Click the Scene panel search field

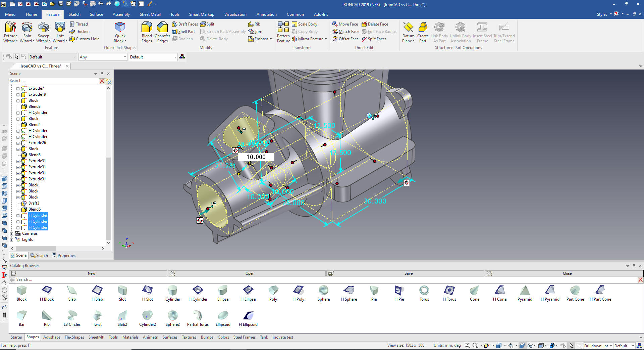point(54,81)
